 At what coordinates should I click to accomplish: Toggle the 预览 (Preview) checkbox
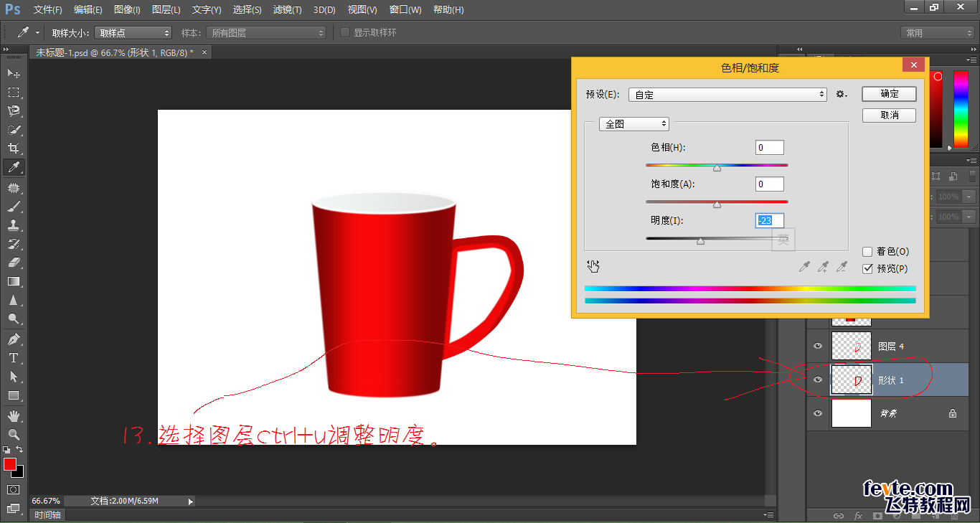coord(867,268)
